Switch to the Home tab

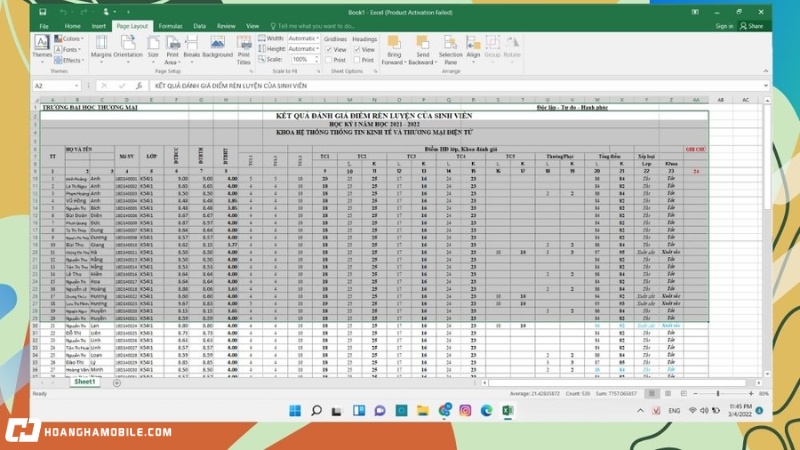tap(72, 26)
